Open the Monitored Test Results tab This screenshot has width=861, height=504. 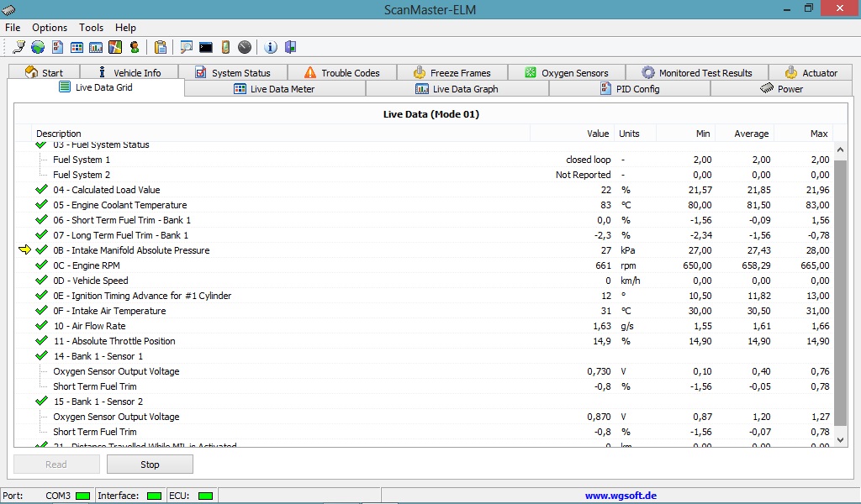[x=697, y=72]
